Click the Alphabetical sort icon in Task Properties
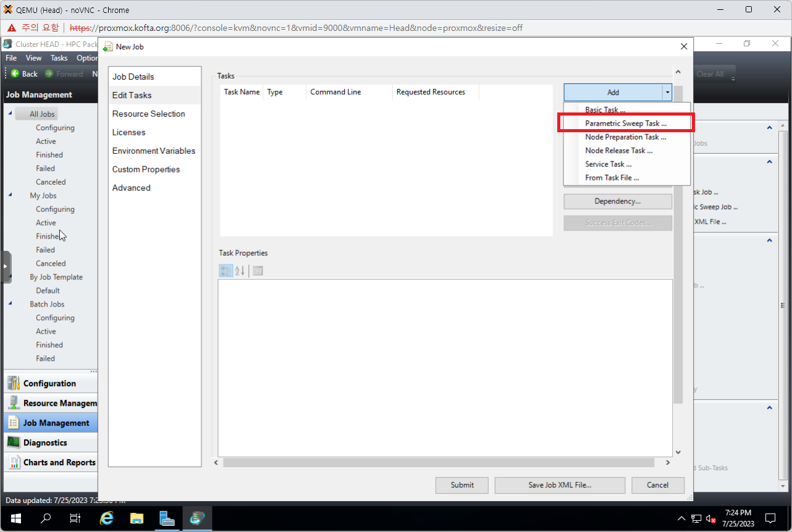792x532 pixels. click(x=240, y=271)
